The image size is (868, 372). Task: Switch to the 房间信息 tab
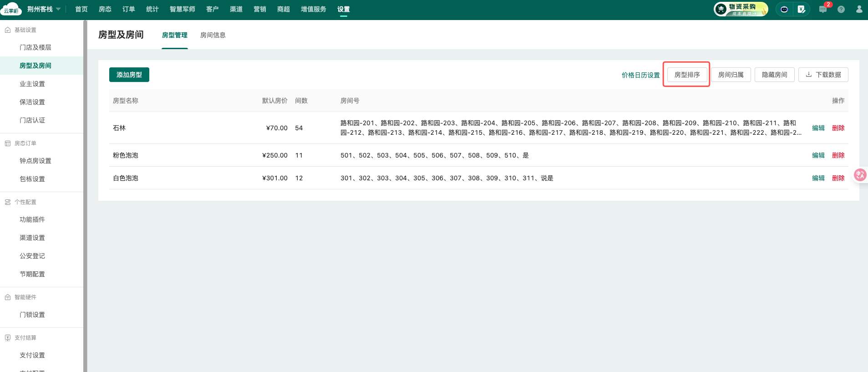click(x=213, y=35)
